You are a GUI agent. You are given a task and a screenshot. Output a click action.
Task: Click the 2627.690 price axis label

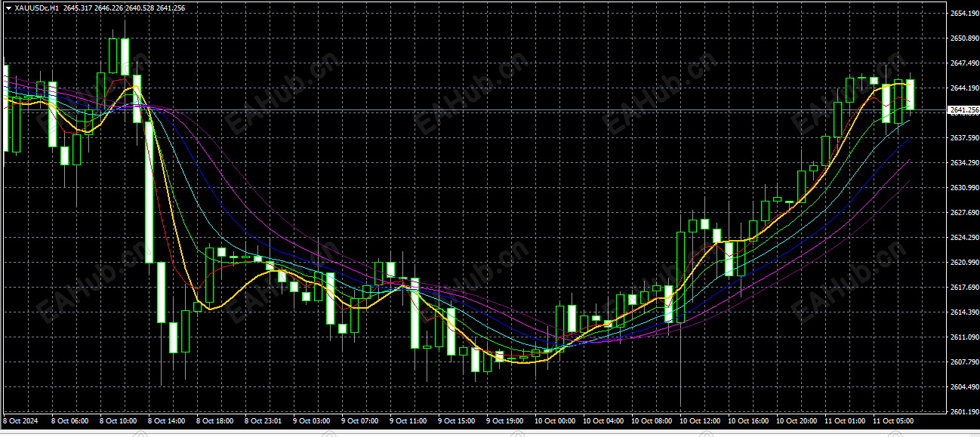pyautogui.click(x=963, y=213)
